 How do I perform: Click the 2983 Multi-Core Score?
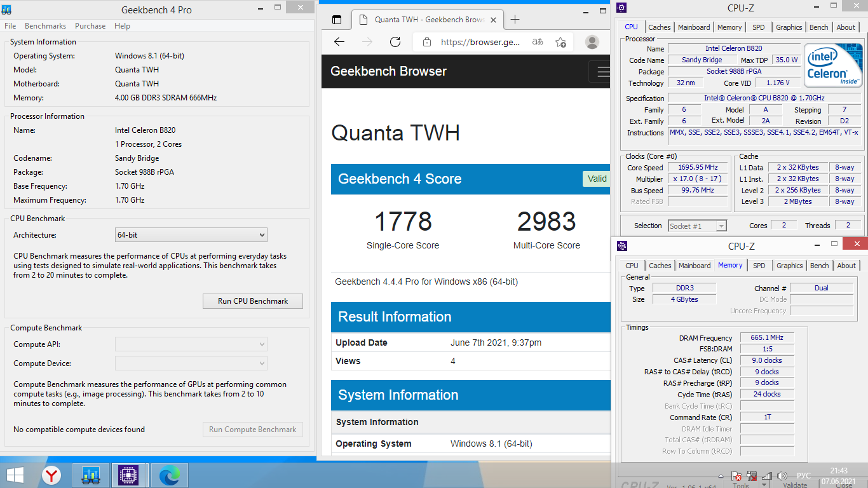[x=546, y=222]
